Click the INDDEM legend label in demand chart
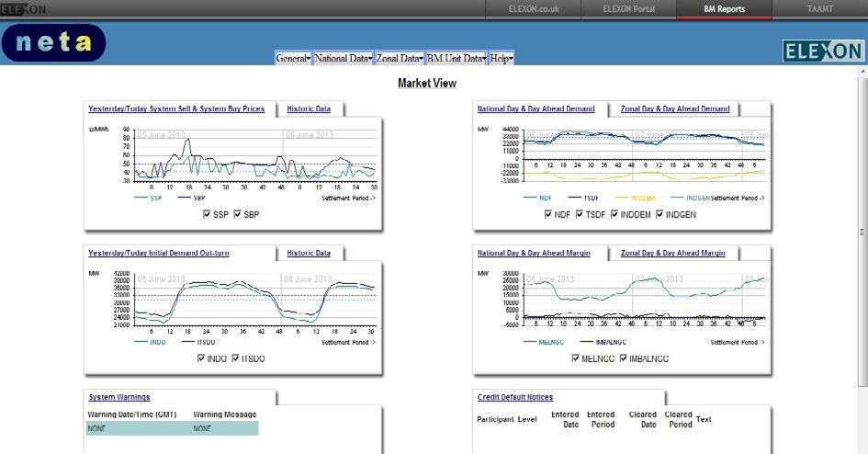Image resolution: width=868 pixels, height=454 pixels. click(643, 198)
